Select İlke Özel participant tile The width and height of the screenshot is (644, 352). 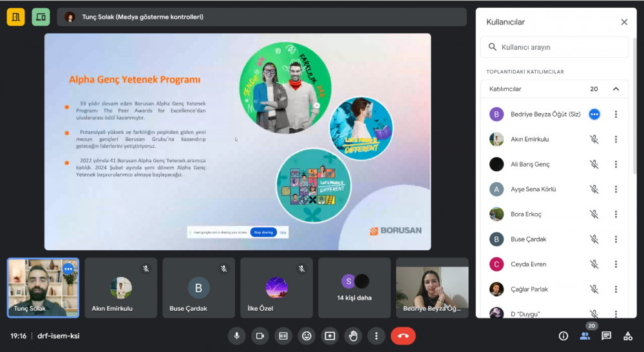click(x=276, y=288)
